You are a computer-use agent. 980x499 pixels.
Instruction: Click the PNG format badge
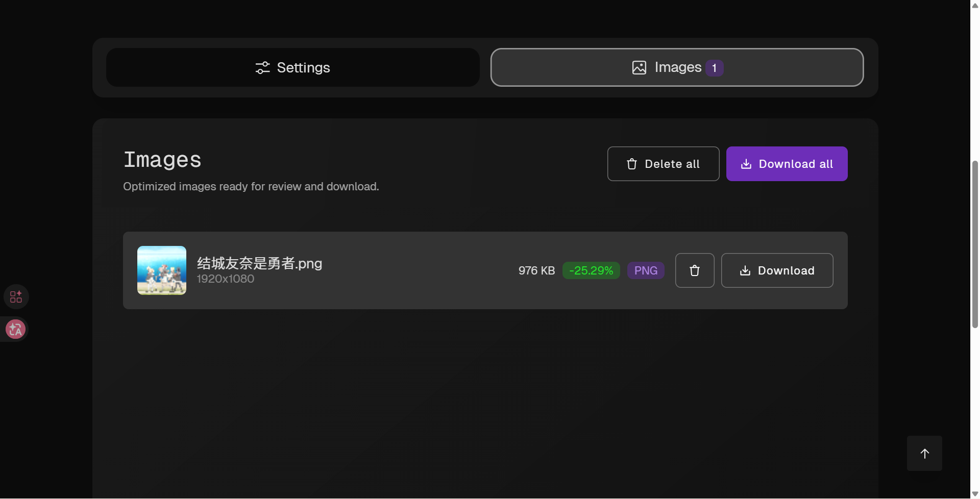(646, 270)
